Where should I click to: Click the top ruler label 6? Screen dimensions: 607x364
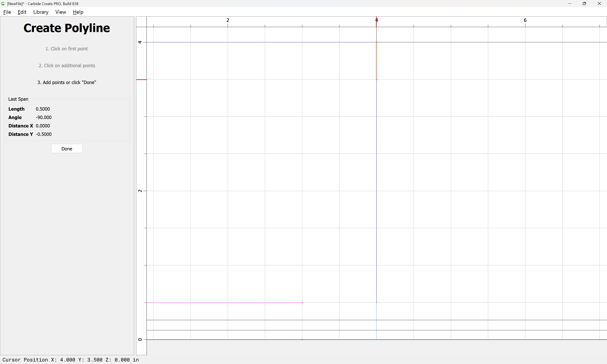[525, 20]
